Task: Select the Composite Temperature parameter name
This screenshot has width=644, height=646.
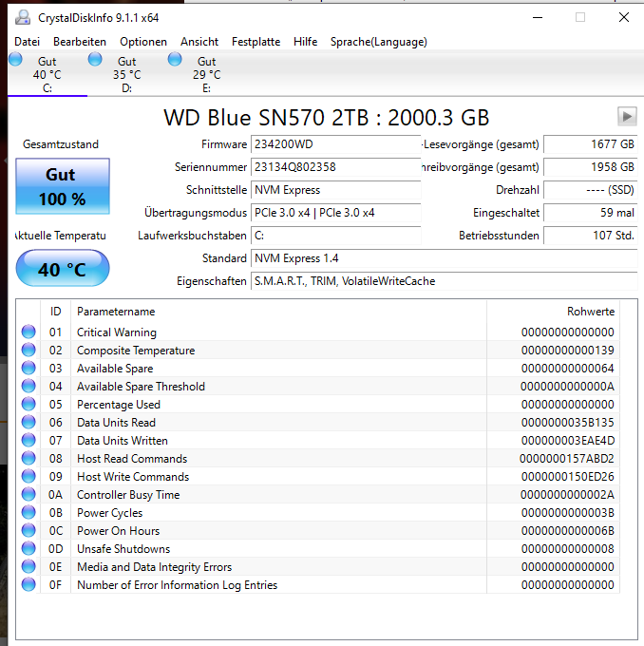Action: [136, 351]
